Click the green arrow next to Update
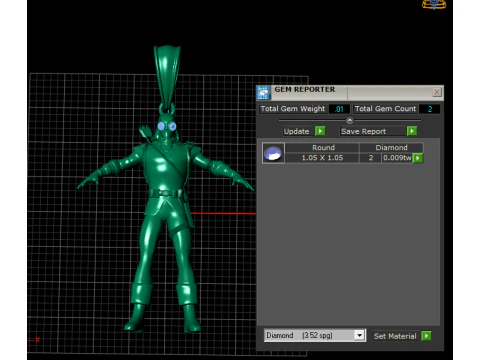This screenshot has width=480, height=360. tap(320, 131)
